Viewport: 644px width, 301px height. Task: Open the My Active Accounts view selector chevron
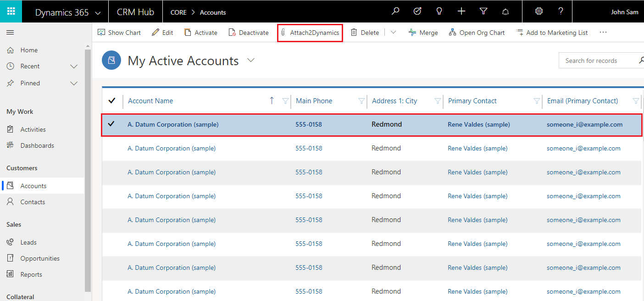coord(251,60)
